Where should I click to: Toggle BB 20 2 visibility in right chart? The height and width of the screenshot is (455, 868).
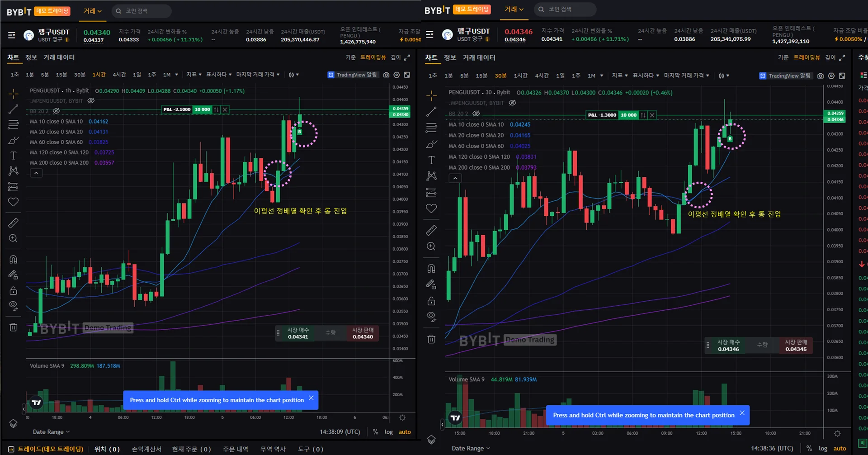[476, 114]
